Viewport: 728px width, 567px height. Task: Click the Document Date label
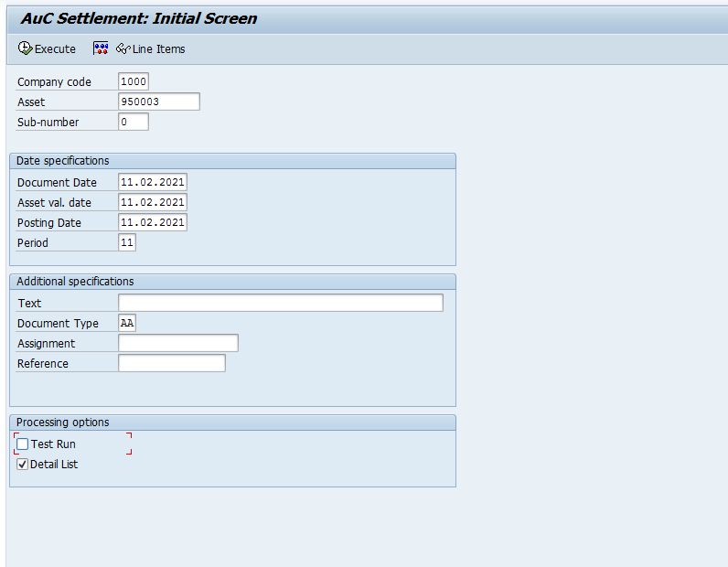point(57,183)
